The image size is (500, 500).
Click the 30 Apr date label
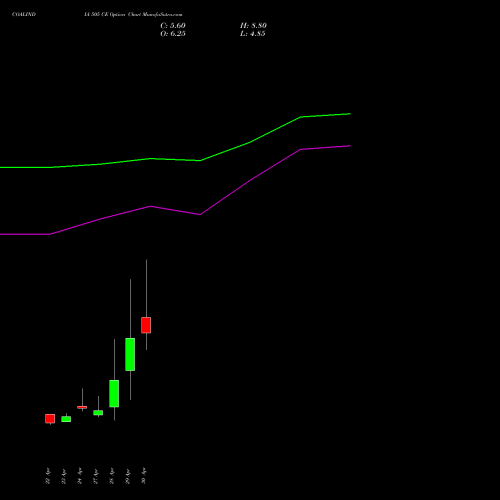click(x=144, y=476)
